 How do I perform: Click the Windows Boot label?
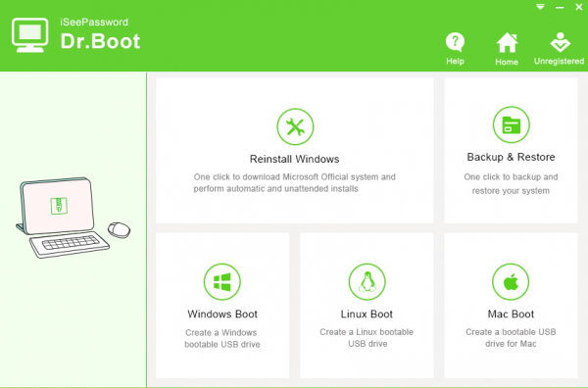point(222,314)
